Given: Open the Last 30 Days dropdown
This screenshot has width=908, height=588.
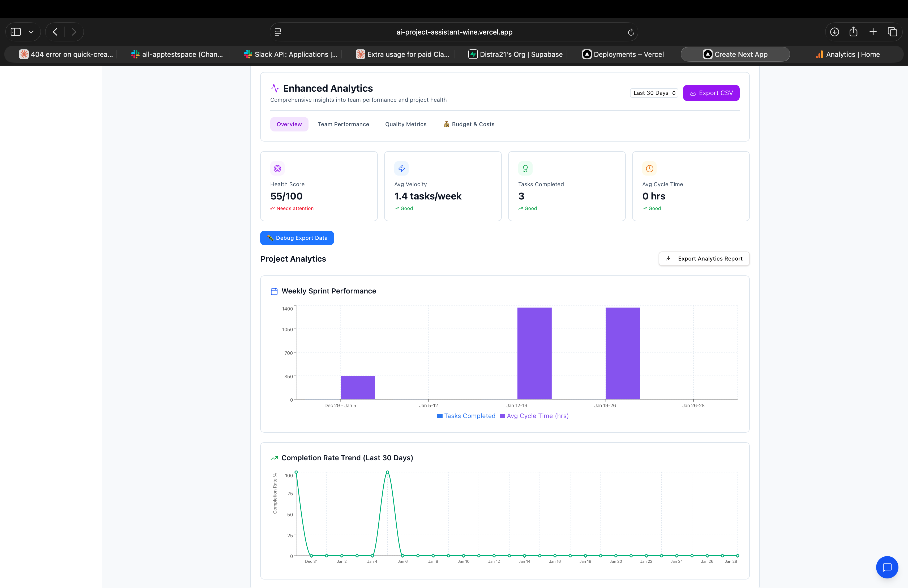Looking at the screenshot, I should click(654, 93).
